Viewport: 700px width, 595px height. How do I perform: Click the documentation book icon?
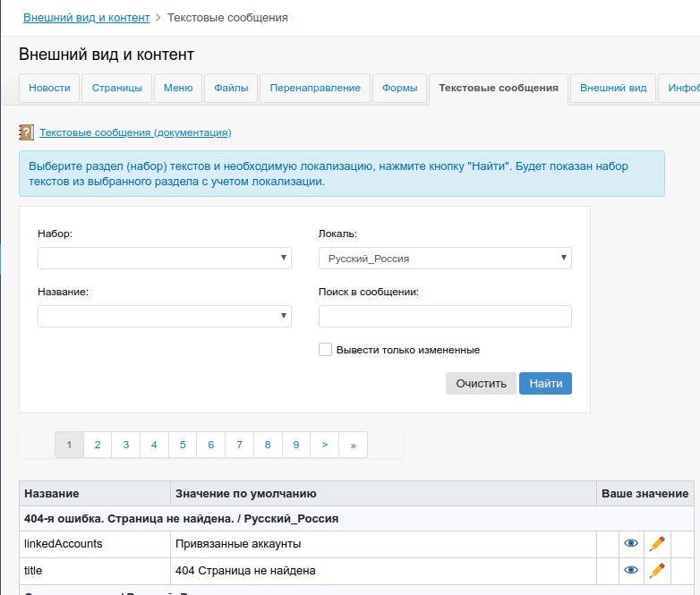pos(26,132)
